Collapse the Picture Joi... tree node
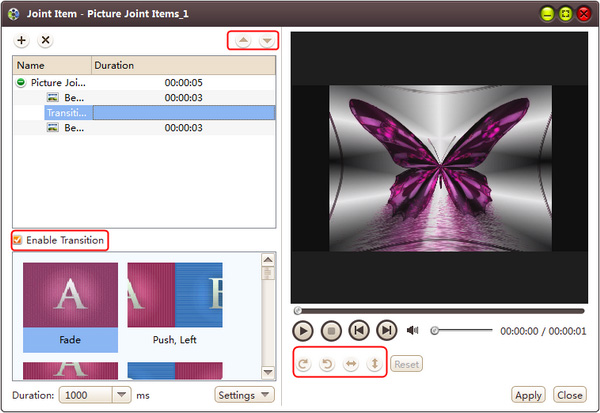 click(x=21, y=82)
